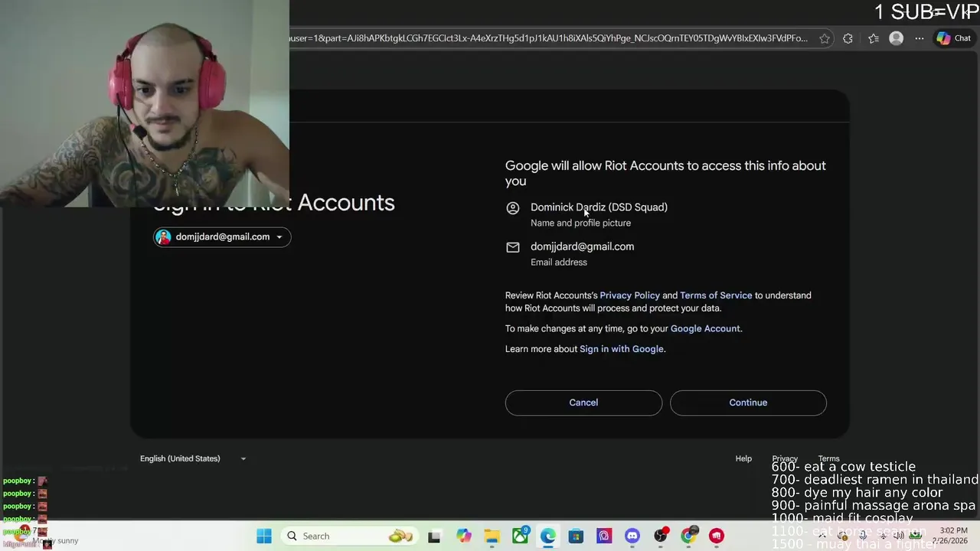Expand the domjjdard@gmail.com account selector

click(x=222, y=237)
